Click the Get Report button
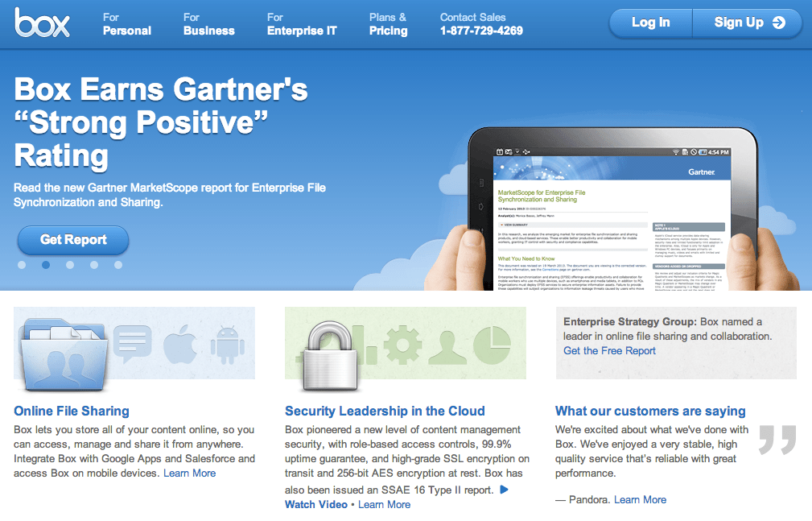 [73, 239]
